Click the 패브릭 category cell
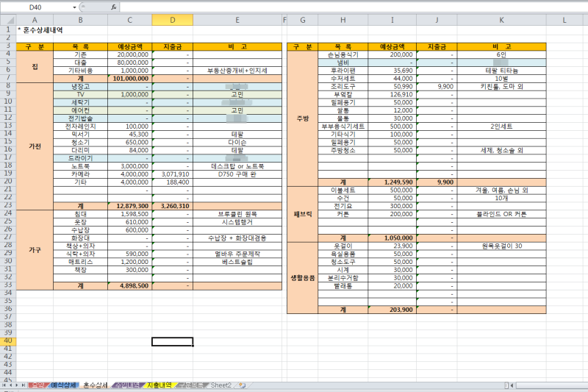 pyautogui.click(x=303, y=214)
